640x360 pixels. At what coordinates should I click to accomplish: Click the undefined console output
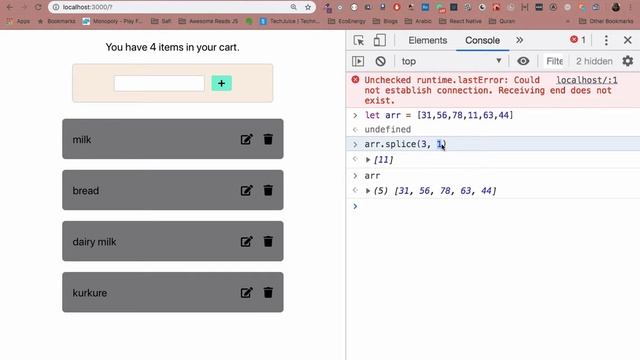pyautogui.click(x=388, y=129)
